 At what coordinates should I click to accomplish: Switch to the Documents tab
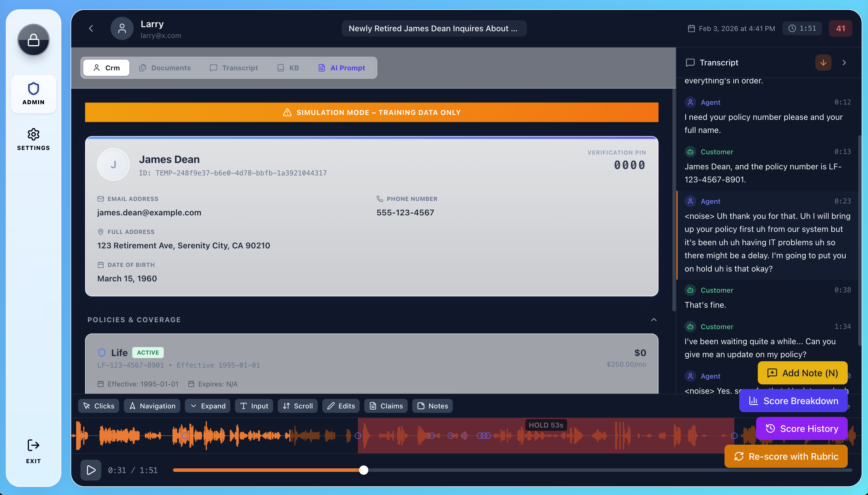click(x=165, y=68)
